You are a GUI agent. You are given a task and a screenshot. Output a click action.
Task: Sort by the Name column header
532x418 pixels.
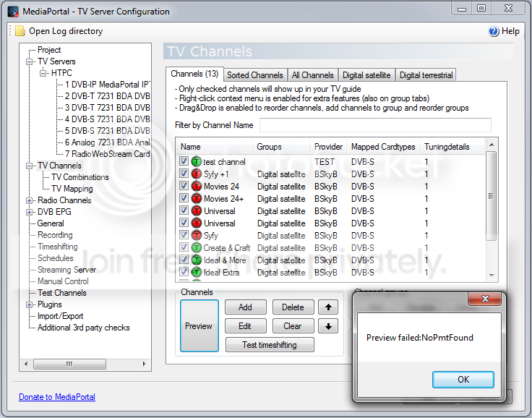(x=215, y=147)
